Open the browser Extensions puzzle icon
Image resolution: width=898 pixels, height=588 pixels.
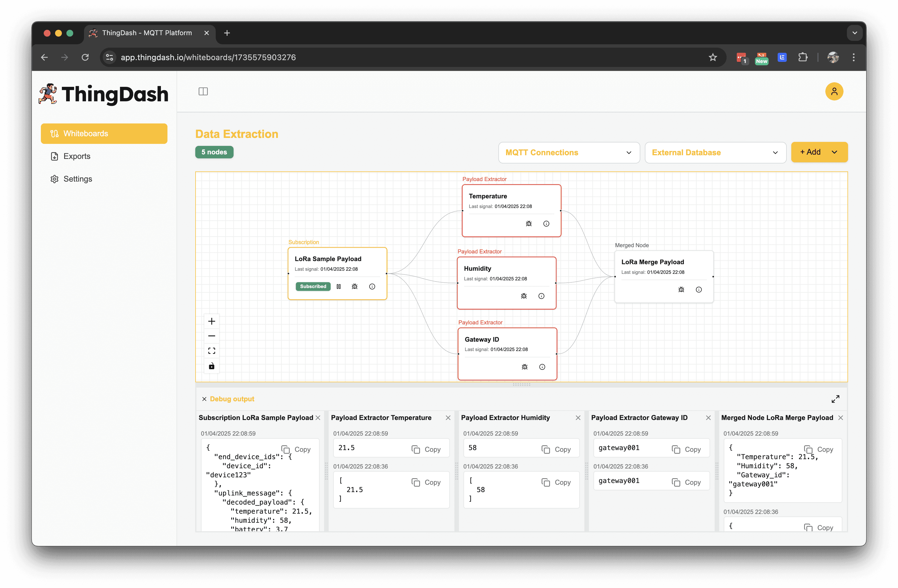(803, 57)
